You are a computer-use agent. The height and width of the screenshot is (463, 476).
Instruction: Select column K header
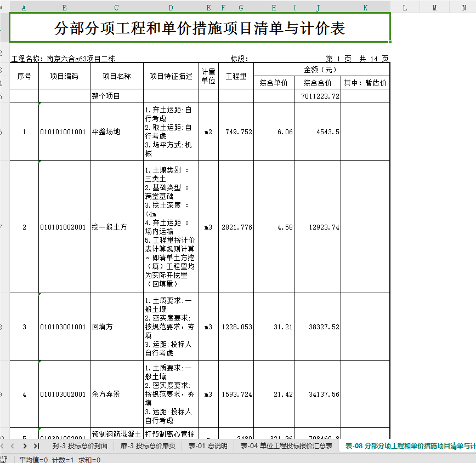365,8
